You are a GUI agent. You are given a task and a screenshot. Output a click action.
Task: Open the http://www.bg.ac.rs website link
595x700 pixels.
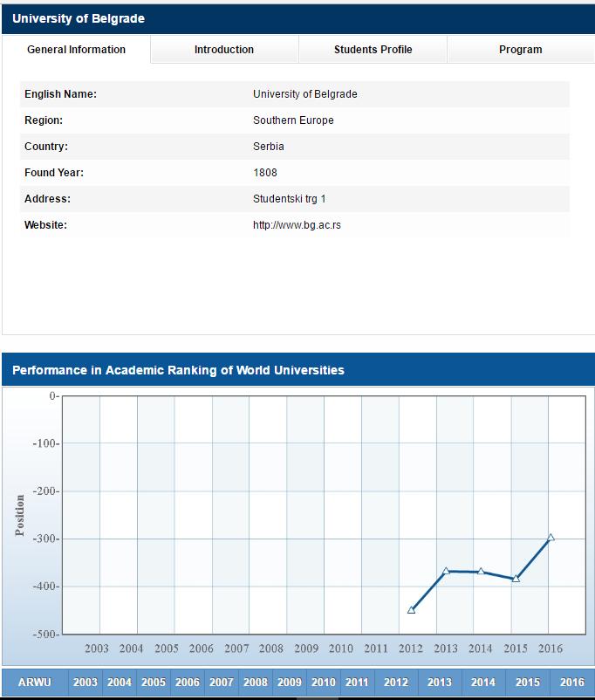[297, 225]
